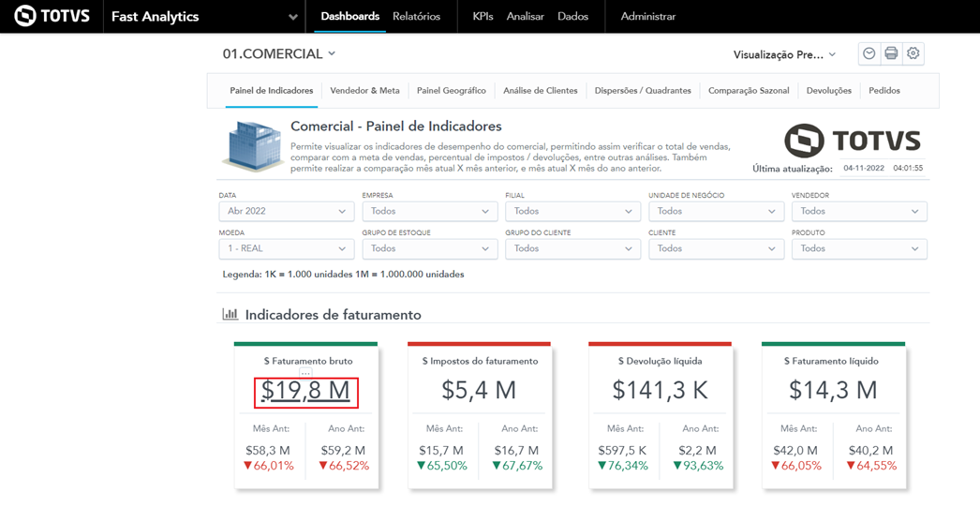The image size is (980, 507).
Task: Open the Relatórios menu
Action: (x=416, y=16)
